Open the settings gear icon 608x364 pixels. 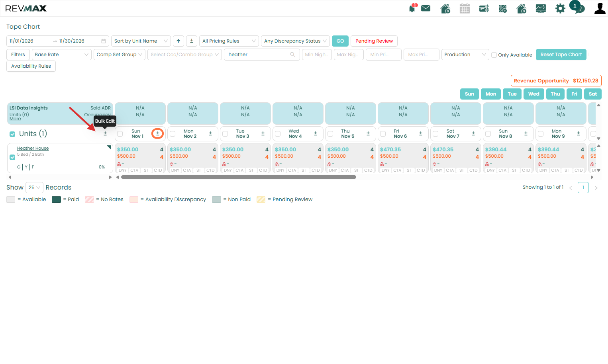(560, 8)
